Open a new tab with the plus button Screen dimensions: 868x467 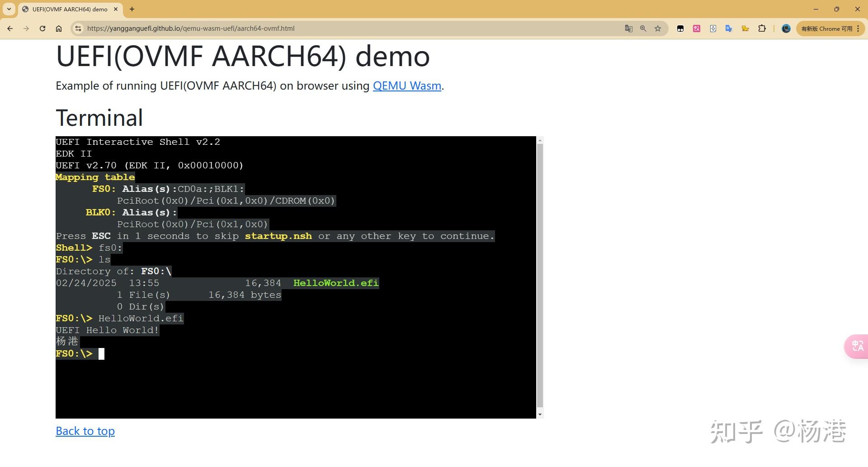(132, 9)
